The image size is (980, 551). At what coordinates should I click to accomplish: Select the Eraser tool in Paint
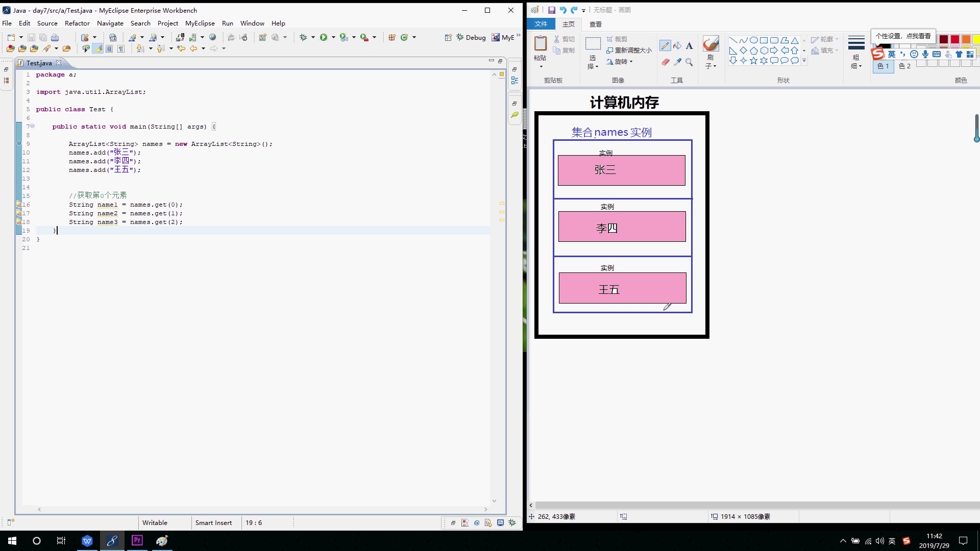tap(665, 62)
